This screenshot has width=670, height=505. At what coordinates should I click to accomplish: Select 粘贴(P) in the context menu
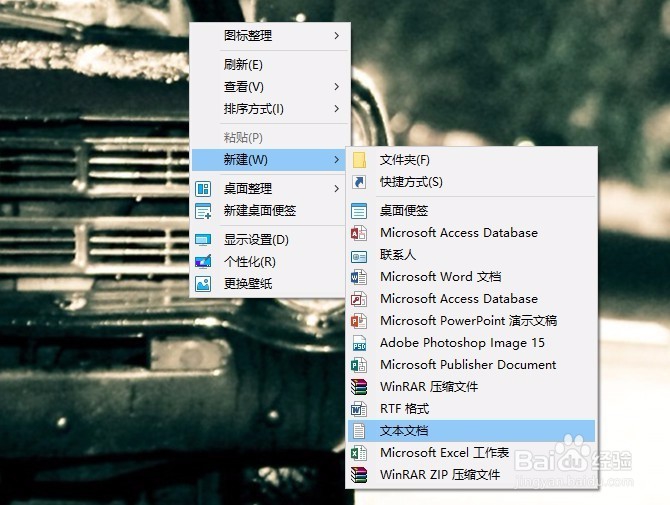[x=270, y=138]
